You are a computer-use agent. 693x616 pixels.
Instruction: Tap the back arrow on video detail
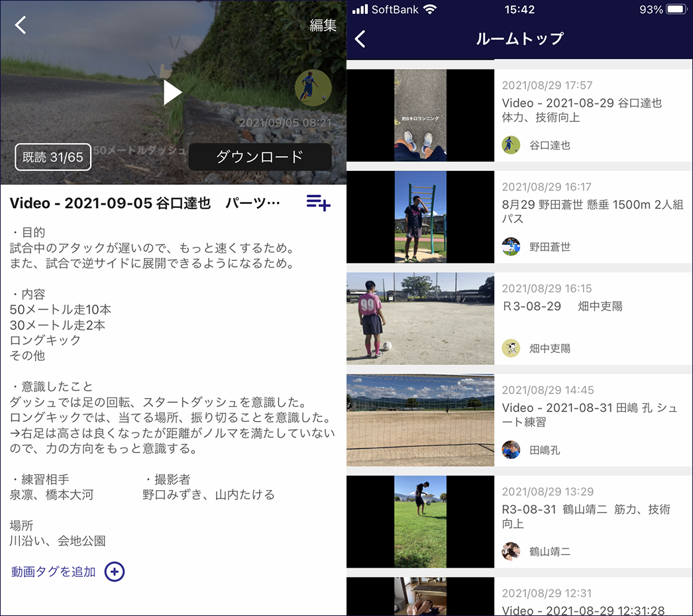(x=21, y=25)
